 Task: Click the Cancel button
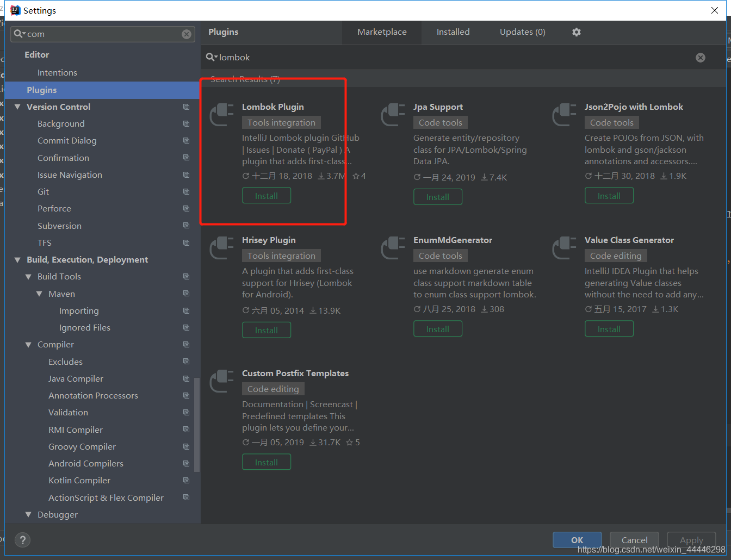[x=634, y=540]
